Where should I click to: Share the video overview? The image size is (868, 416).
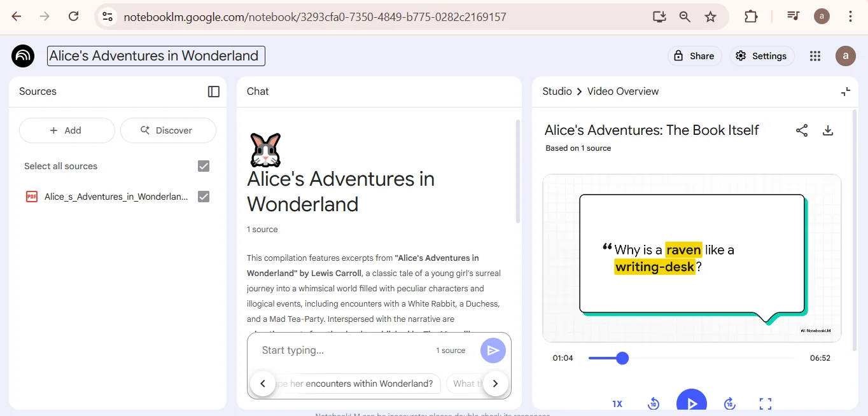point(802,130)
